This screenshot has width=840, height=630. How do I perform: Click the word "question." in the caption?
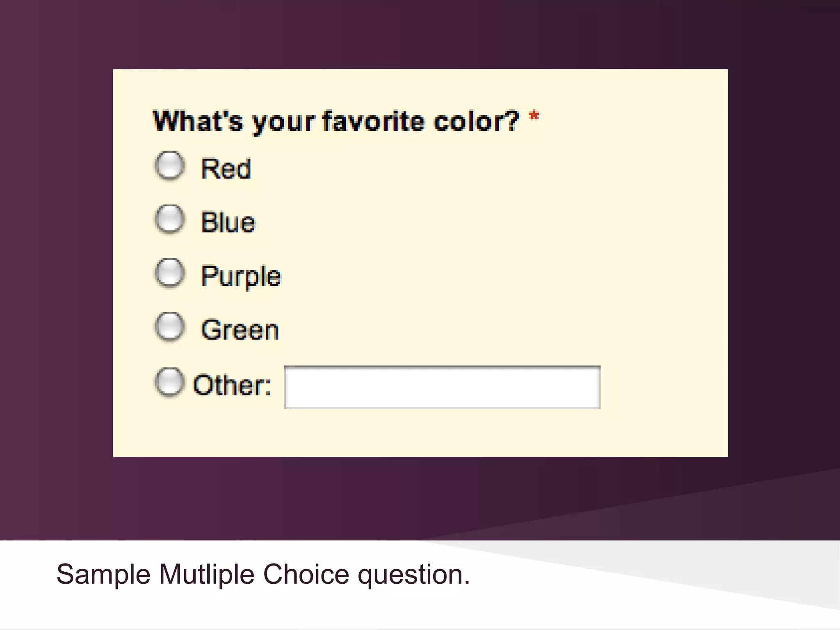click(x=413, y=575)
